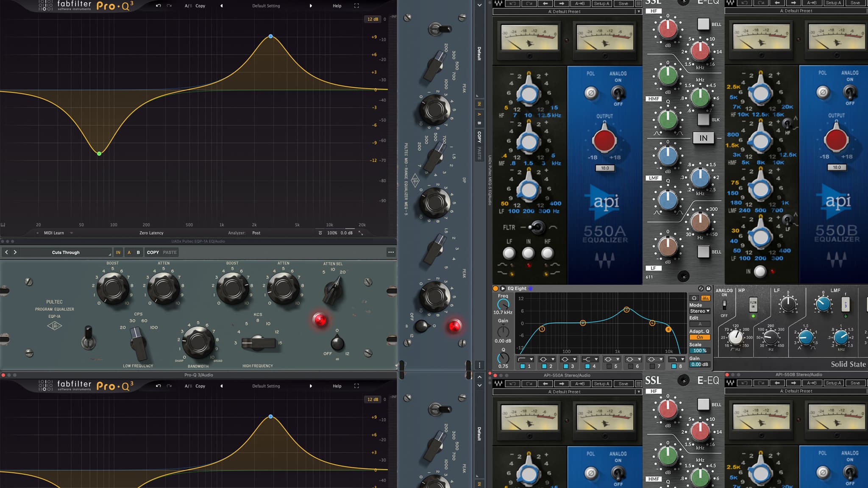868x488 pixels.
Task: Enable EQ Eight band 5 checkbox
Action: (609, 366)
